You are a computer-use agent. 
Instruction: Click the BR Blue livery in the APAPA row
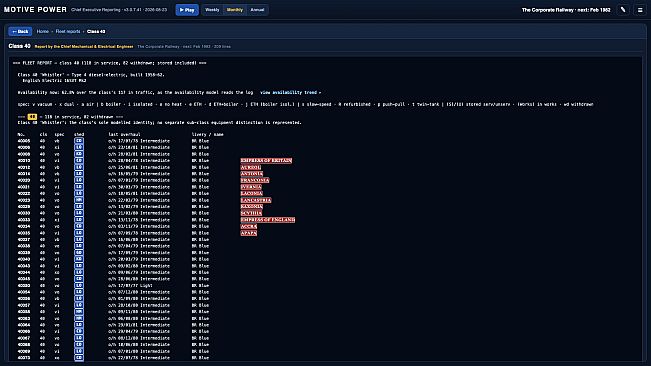pyautogui.click(x=200, y=233)
